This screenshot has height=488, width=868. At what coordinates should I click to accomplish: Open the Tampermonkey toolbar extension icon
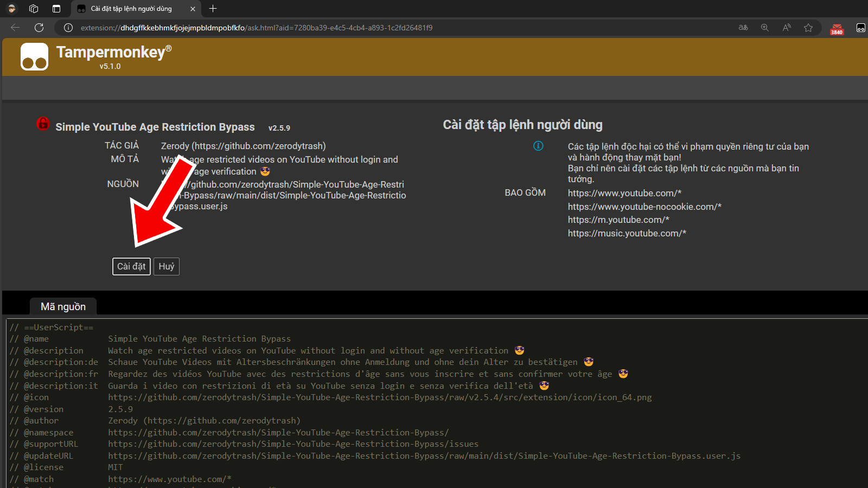click(x=861, y=28)
